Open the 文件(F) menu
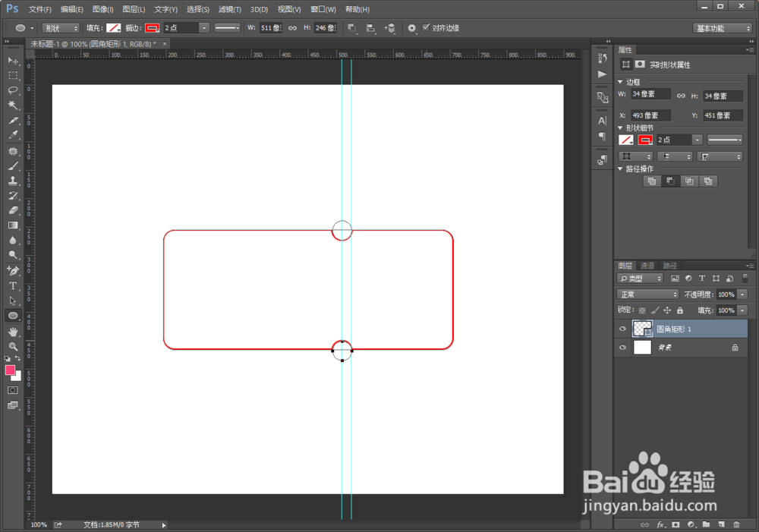This screenshot has height=532, width=759. [40, 9]
